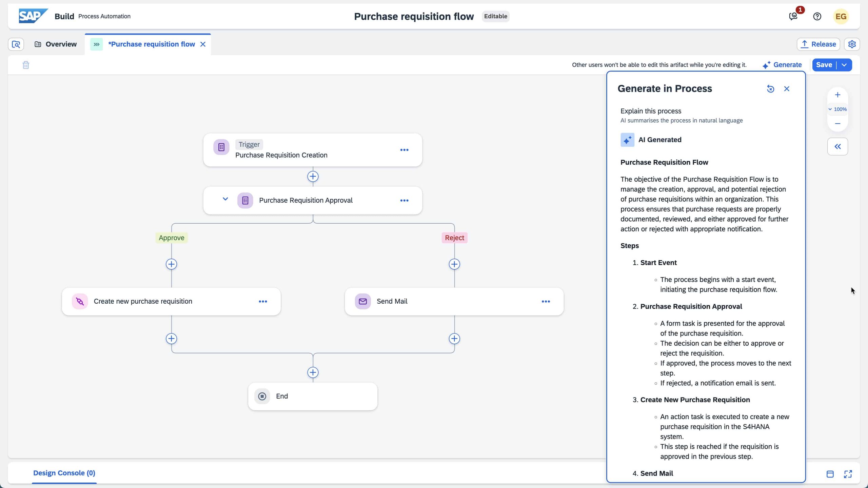Zoom in the canvas with plus

click(837, 95)
